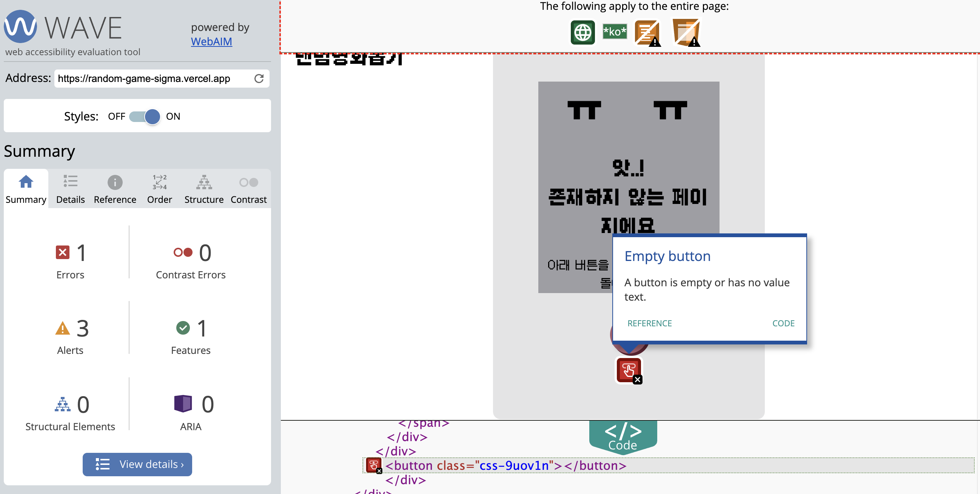This screenshot has height=494, width=980.
Task: Click CODE in the Empty button tooltip
Action: 783,323
